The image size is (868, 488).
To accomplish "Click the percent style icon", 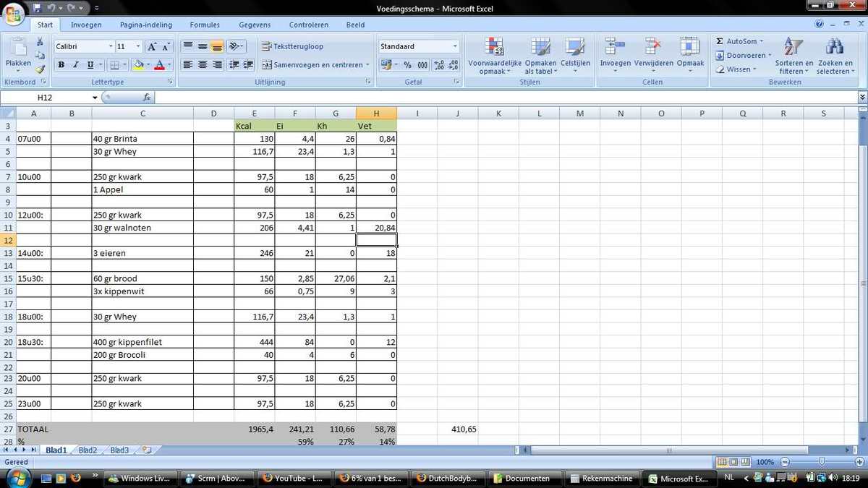I will click(x=407, y=65).
